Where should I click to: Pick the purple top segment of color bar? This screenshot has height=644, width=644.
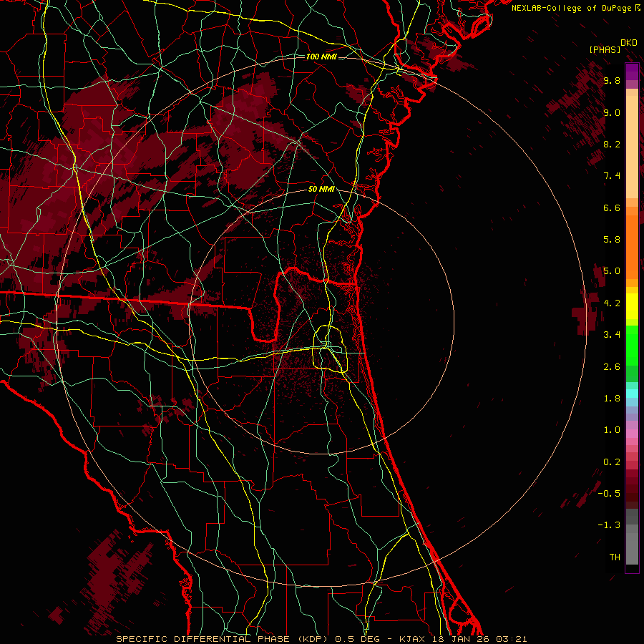tap(632, 72)
